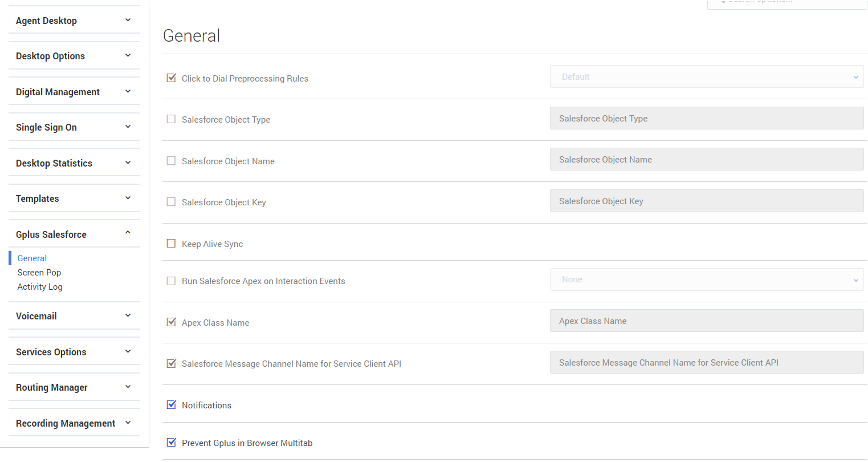
Task: Click the Apex Class Name text field
Action: [706, 321]
